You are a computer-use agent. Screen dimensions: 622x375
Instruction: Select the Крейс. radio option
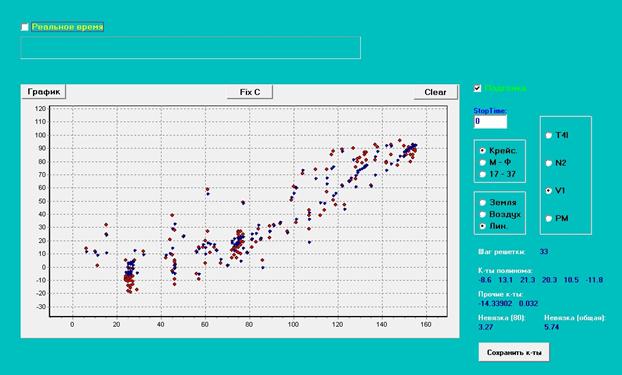coord(483,151)
